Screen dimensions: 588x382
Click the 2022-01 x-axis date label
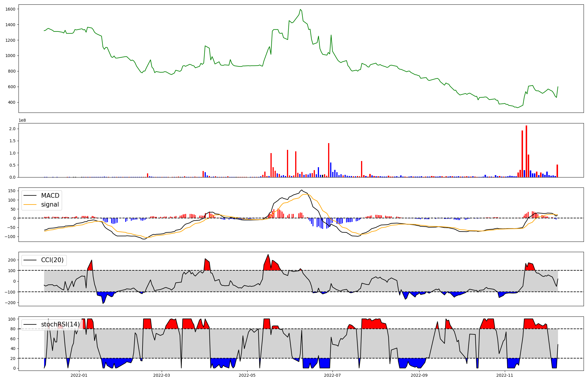tap(79, 375)
